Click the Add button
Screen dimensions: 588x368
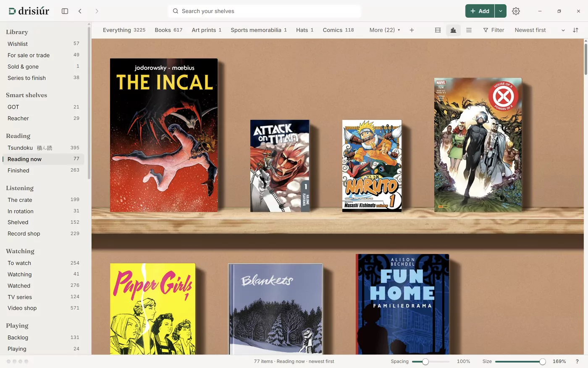tap(480, 11)
